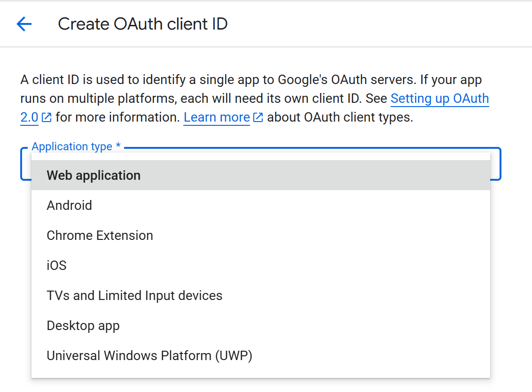
Task: Select "Web application" from the list
Action: click(x=94, y=176)
